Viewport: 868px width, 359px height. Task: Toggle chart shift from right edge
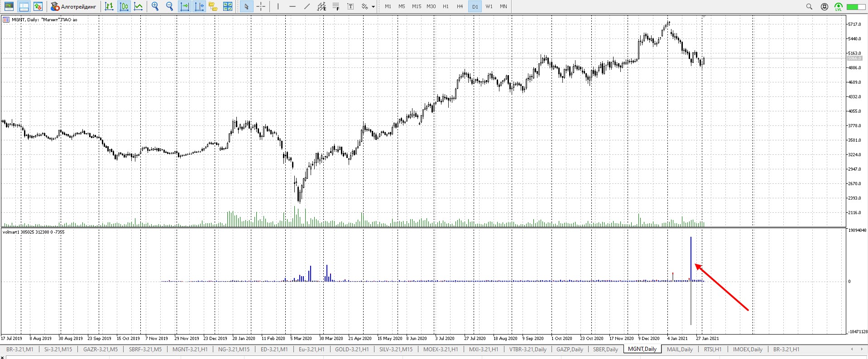[199, 6]
